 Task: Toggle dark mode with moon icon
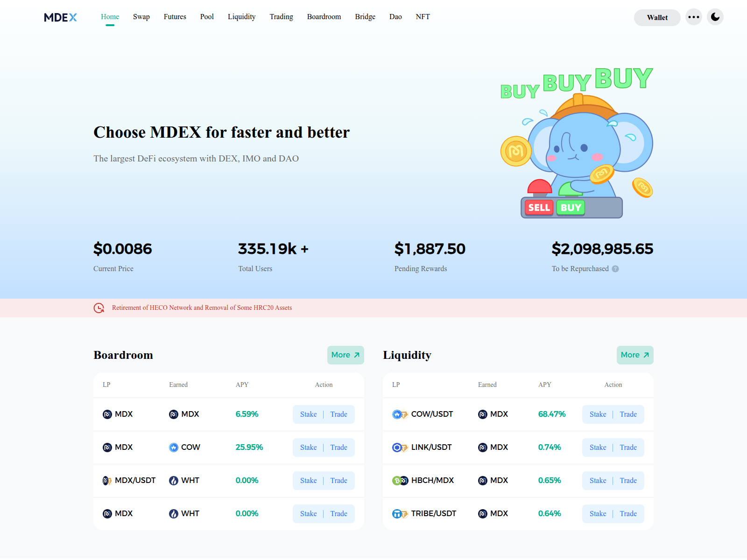[715, 17]
